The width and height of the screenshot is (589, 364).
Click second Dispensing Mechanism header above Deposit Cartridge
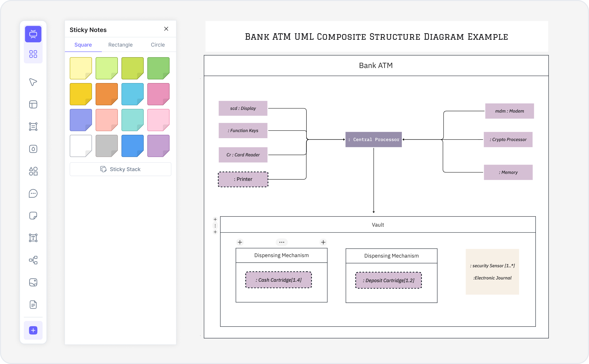(x=391, y=256)
